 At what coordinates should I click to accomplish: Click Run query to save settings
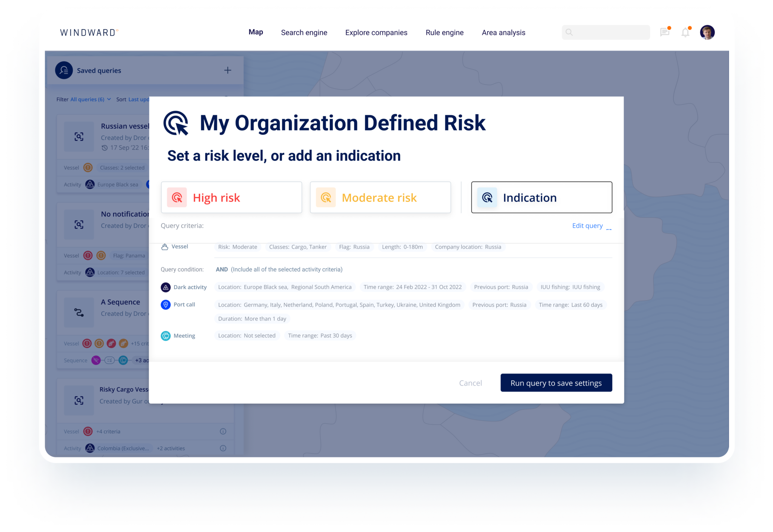556,383
